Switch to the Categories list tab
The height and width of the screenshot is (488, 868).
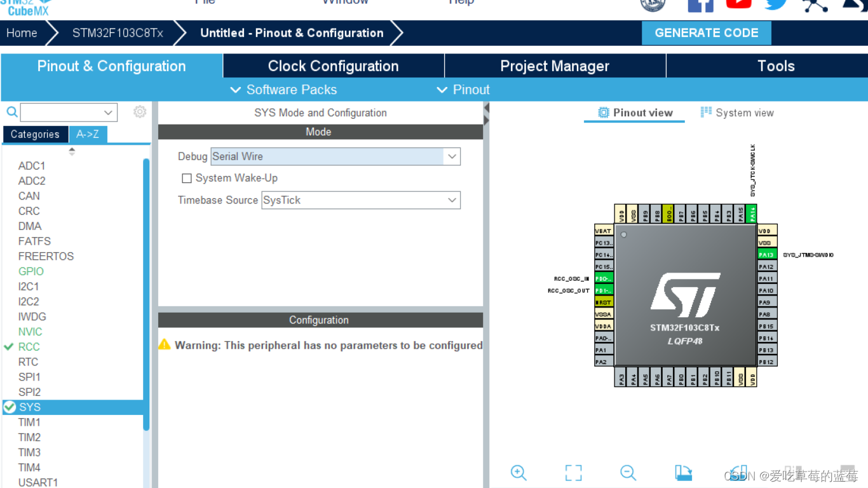[x=35, y=134]
